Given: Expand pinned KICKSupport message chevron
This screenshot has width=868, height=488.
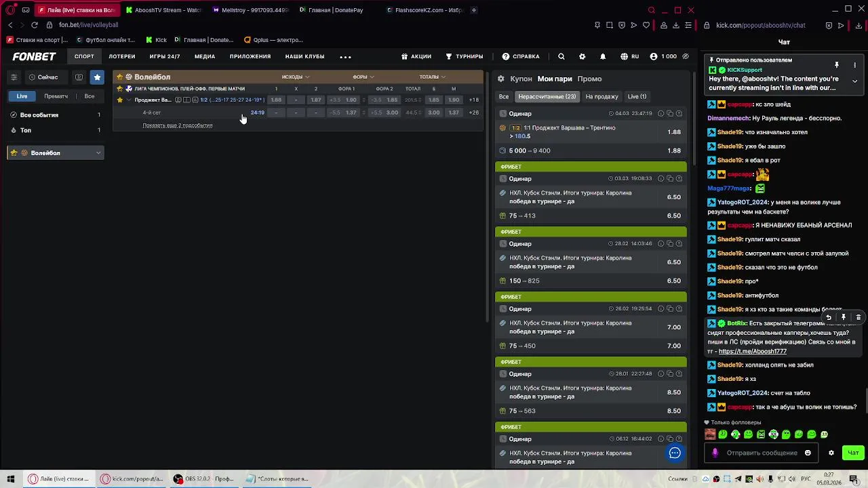Looking at the screenshot, I should (x=854, y=81).
